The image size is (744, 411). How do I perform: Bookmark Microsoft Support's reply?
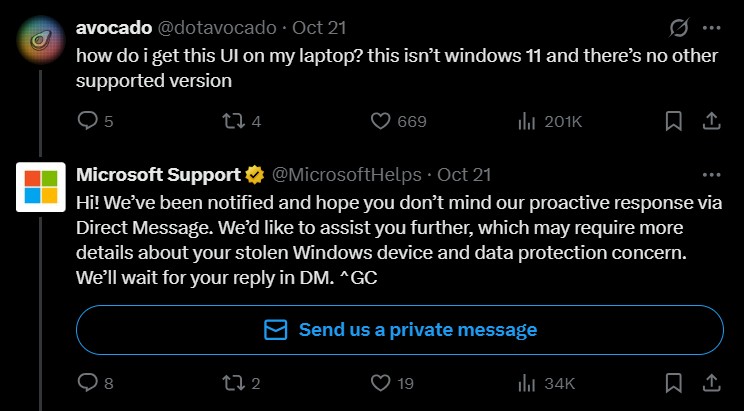pyautogui.click(x=674, y=382)
